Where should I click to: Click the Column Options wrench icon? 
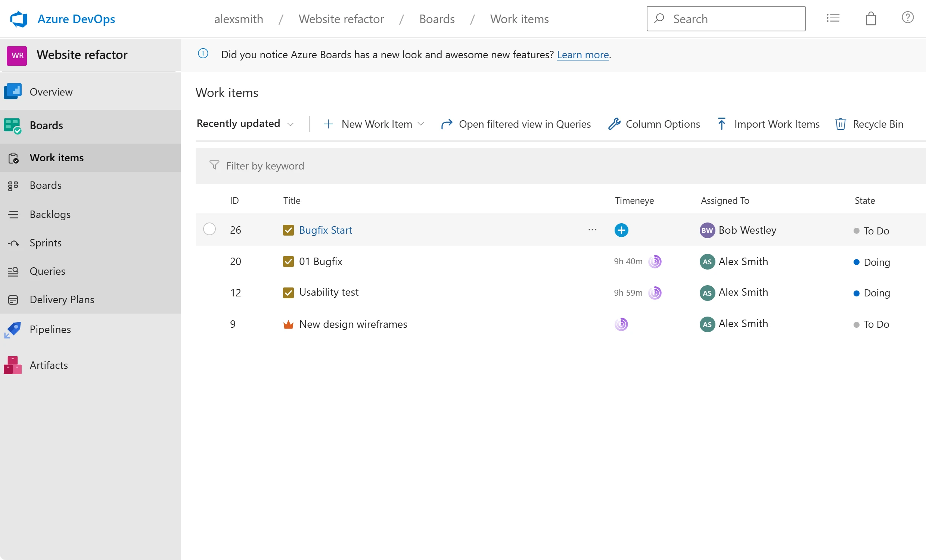pyautogui.click(x=614, y=124)
